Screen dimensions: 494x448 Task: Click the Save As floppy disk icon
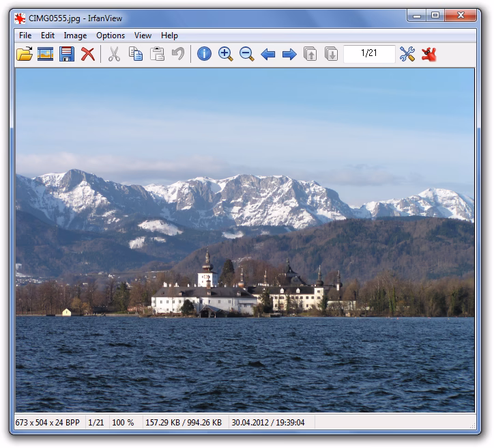click(x=66, y=54)
